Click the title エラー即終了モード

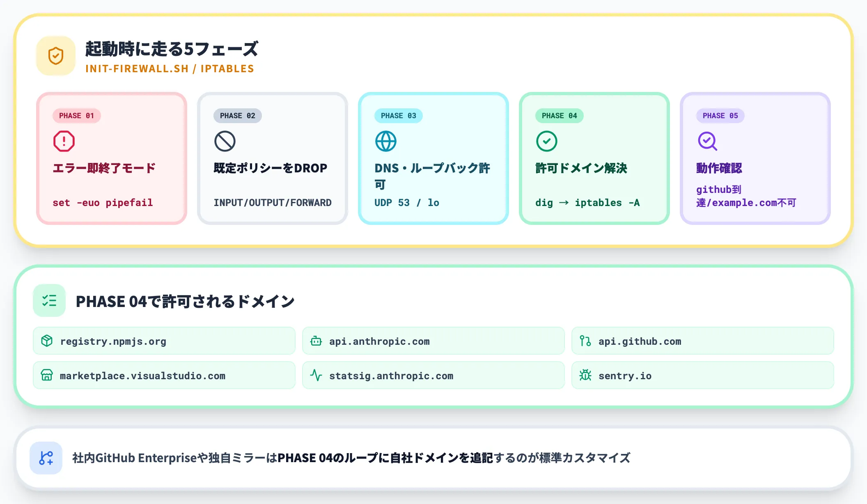pos(104,168)
